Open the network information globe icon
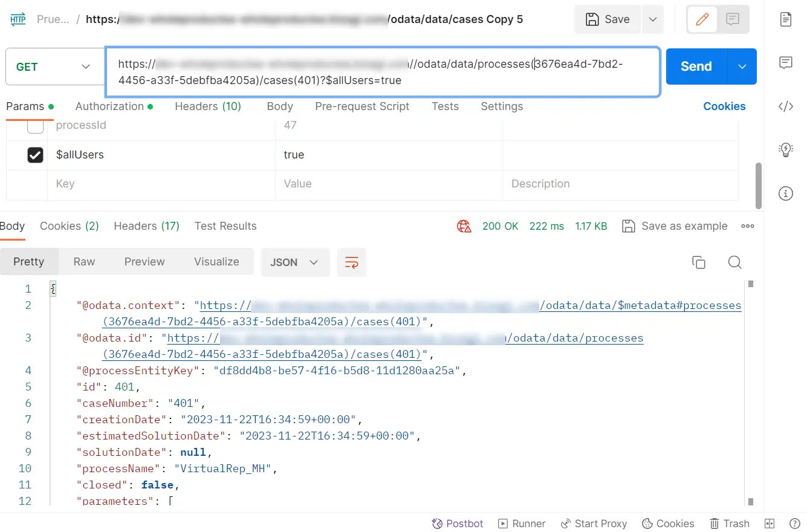 (464, 226)
